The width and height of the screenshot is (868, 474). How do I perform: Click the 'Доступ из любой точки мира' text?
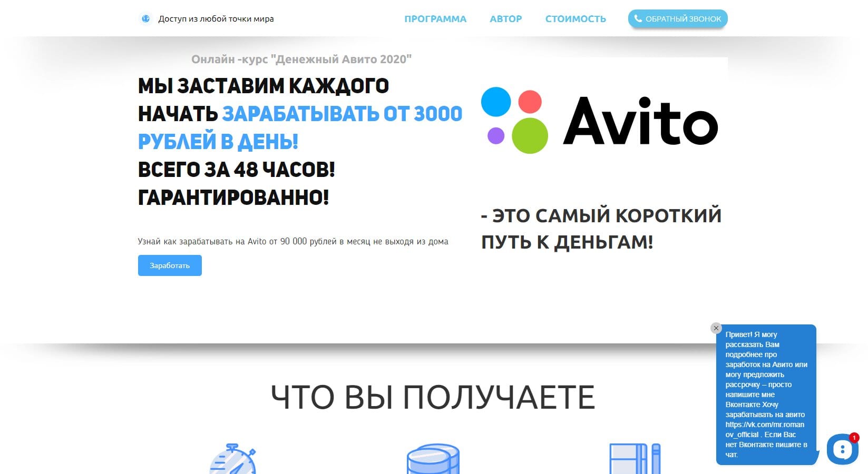coord(216,19)
